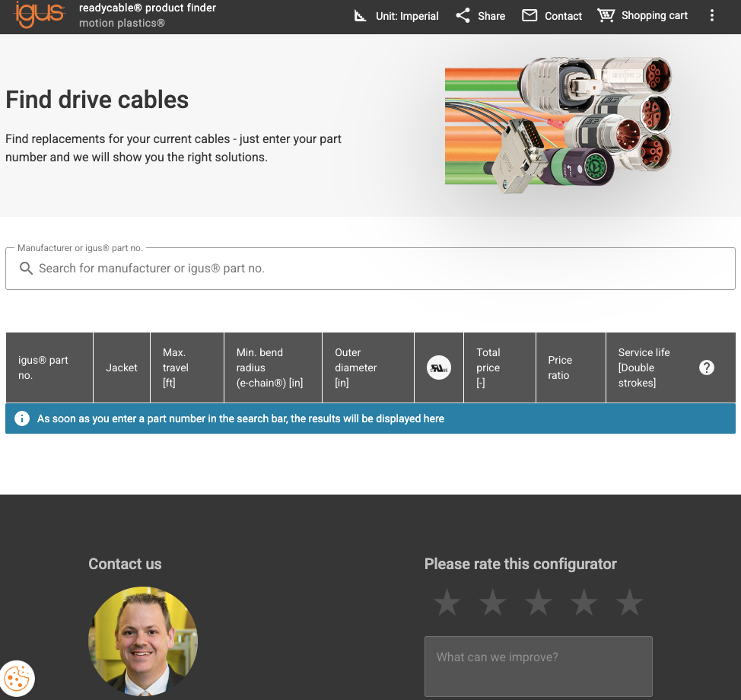Screen dimensions: 741x700
Task: Select the middle rating star
Action: pyautogui.click(x=538, y=602)
